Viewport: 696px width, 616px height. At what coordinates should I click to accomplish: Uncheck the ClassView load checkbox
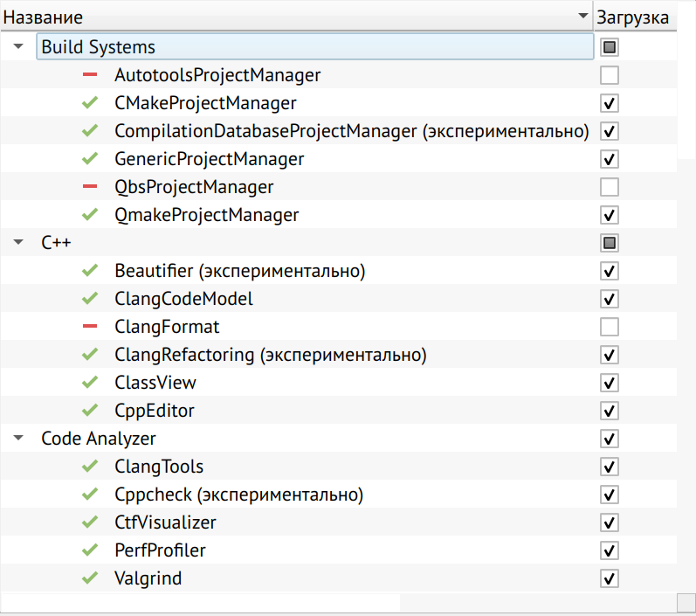coord(610,383)
